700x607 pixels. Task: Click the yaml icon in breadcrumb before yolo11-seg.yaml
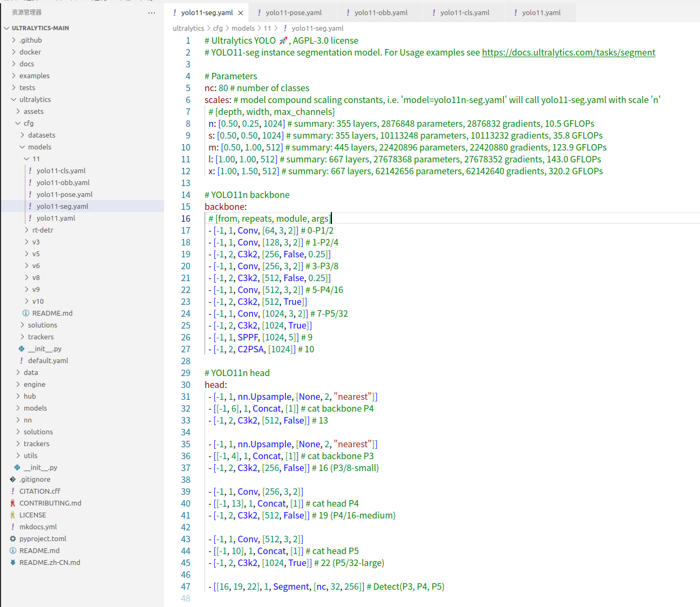(x=285, y=28)
